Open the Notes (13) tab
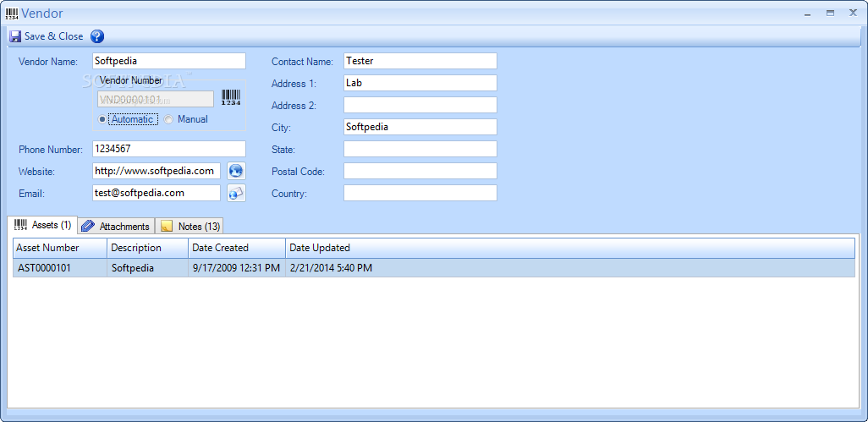868x422 pixels. click(x=191, y=226)
